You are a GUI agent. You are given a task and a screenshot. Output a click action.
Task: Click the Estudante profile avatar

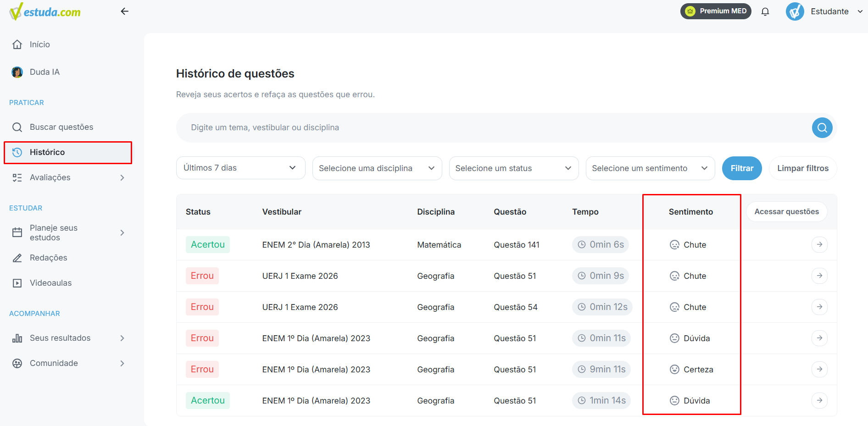click(795, 11)
